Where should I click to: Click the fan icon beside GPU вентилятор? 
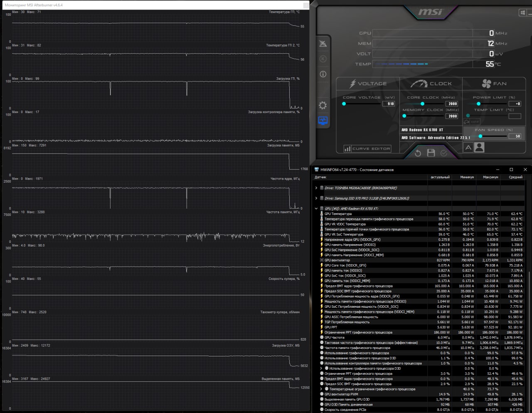[x=322, y=260]
